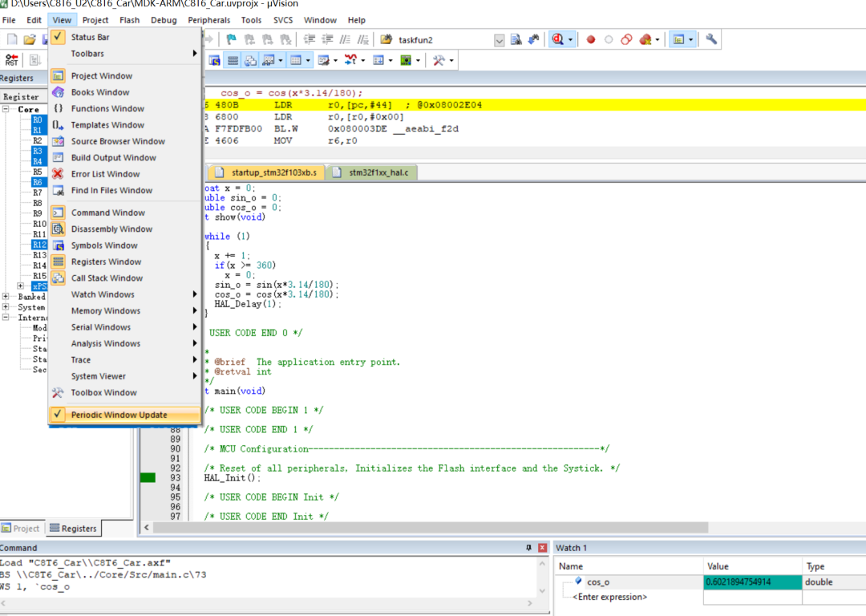Expand the System Viewer submenu
Screen dimensions: 866x616
(x=124, y=376)
